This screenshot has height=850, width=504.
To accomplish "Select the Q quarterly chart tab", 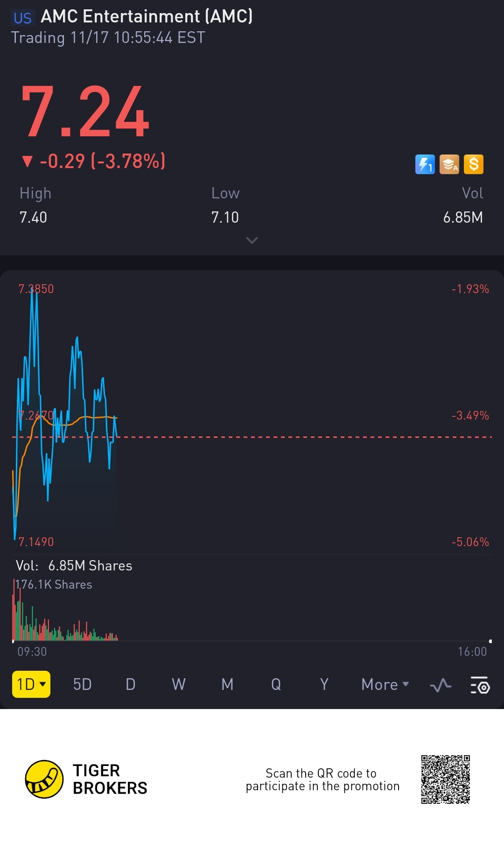I will point(276,685).
